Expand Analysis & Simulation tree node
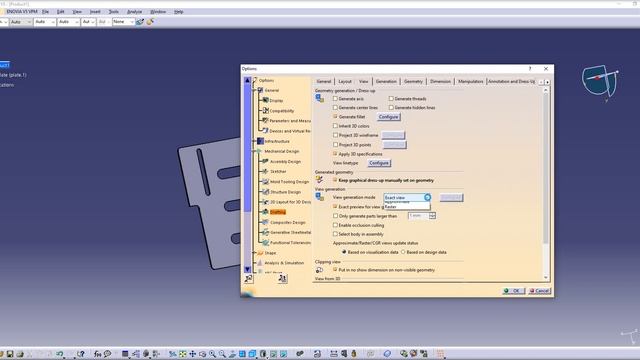This screenshot has width=640, height=360. point(254,263)
